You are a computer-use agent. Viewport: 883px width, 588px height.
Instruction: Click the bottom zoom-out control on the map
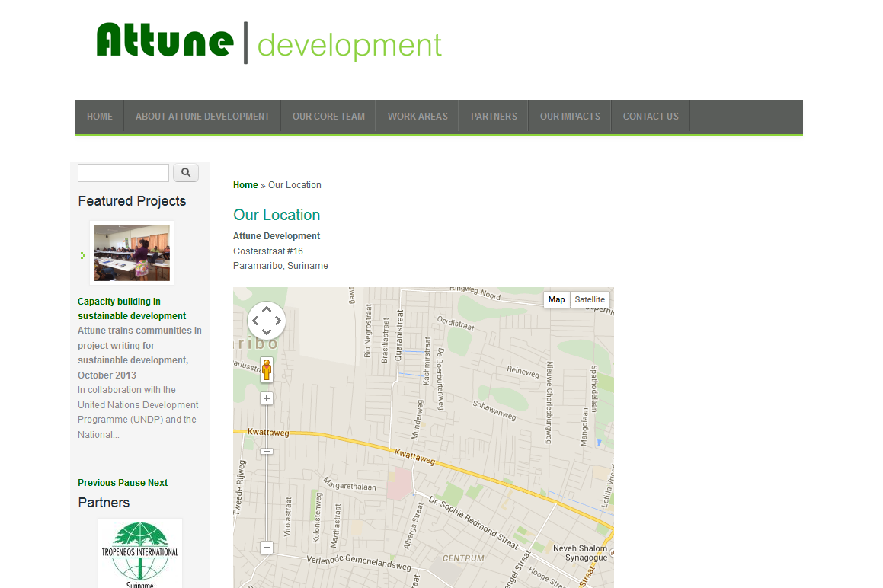point(266,547)
